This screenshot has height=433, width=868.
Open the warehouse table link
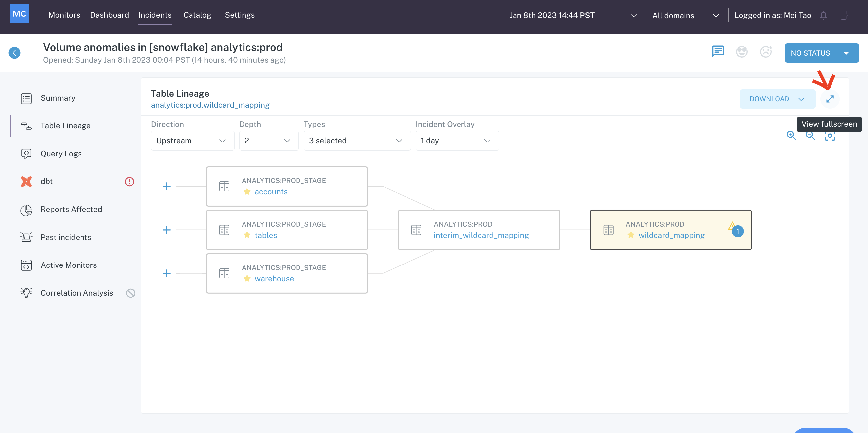pos(274,278)
